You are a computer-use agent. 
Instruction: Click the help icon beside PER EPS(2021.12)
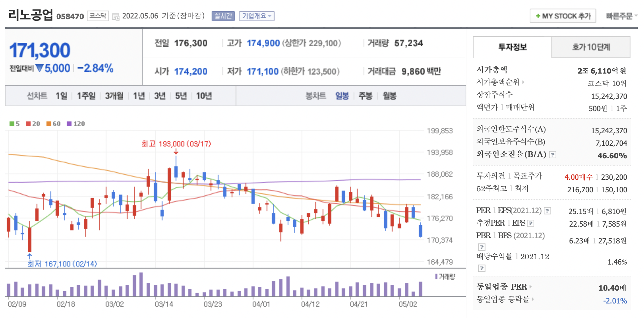[x=547, y=211]
